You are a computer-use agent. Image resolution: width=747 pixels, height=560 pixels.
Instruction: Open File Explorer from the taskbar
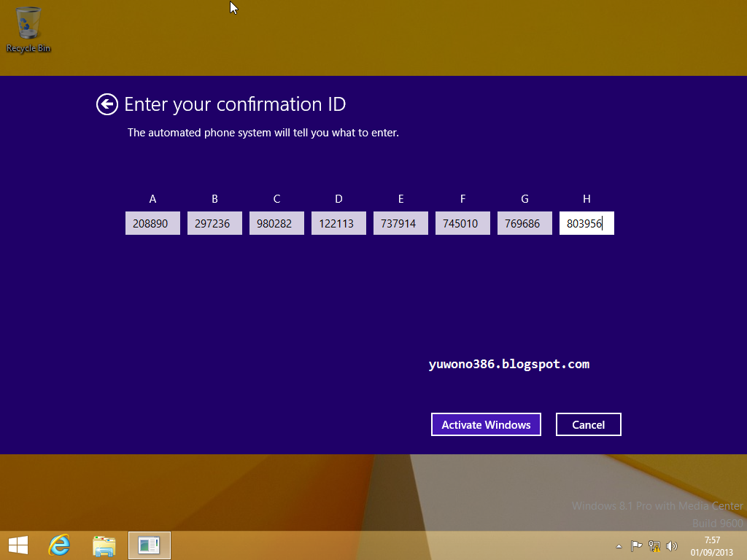click(x=104, y=545)
